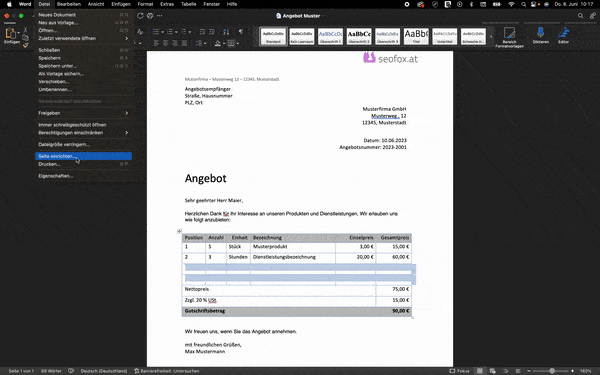Click the align left icon

[x=156, y=43]
